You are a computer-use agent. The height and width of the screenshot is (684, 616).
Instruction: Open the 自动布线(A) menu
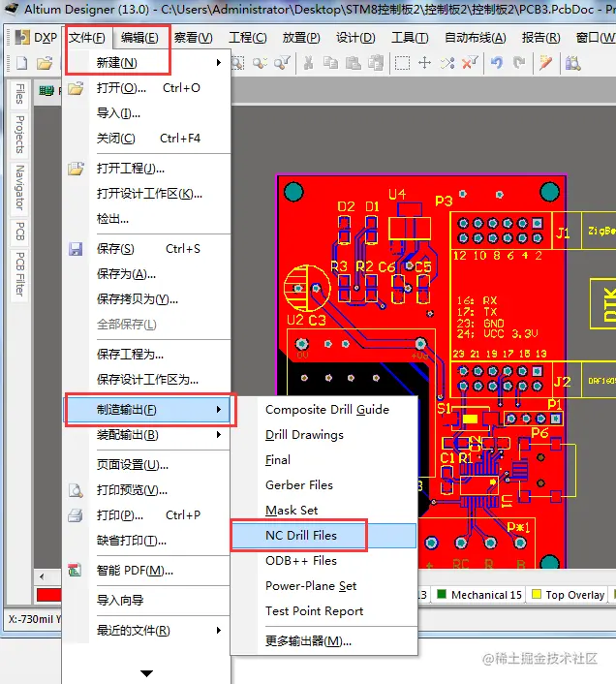tap(476, 38)
